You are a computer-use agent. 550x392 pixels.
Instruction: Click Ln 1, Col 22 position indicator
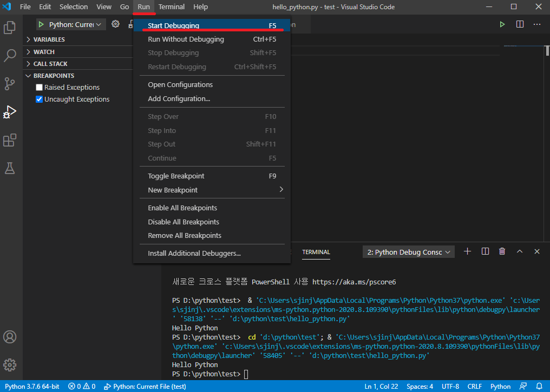(381, 387)
